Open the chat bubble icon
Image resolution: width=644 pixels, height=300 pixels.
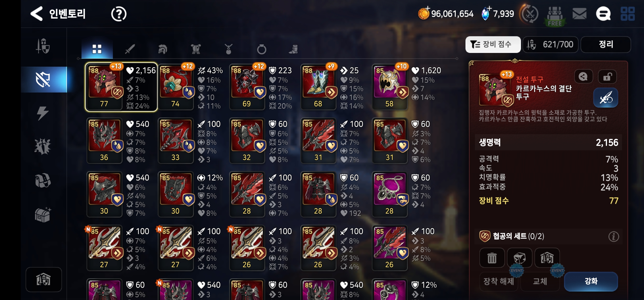[x=603, y=14]
